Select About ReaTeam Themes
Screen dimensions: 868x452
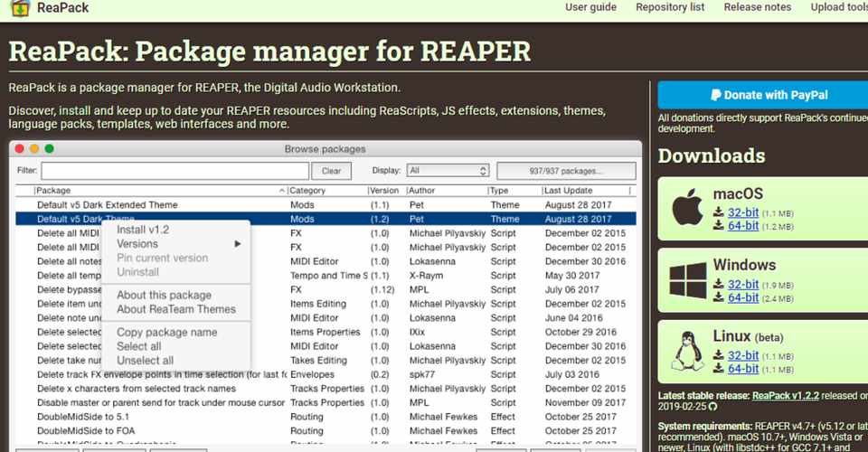(176, 309)
